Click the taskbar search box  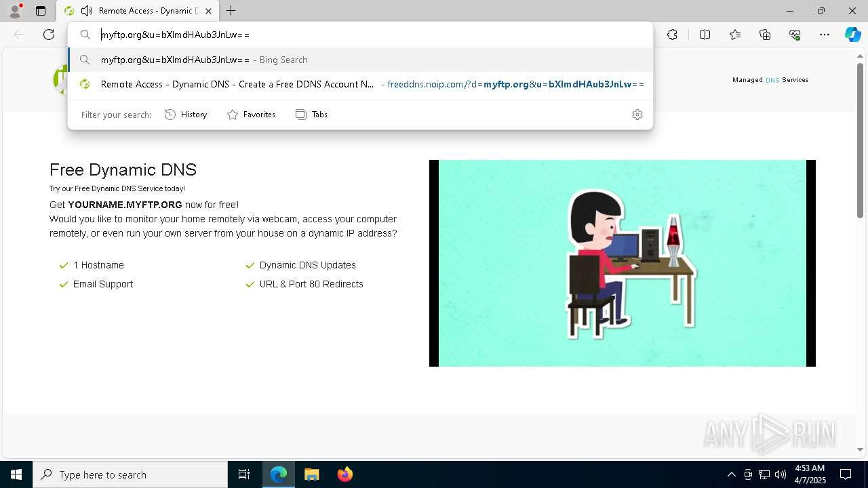130,474
